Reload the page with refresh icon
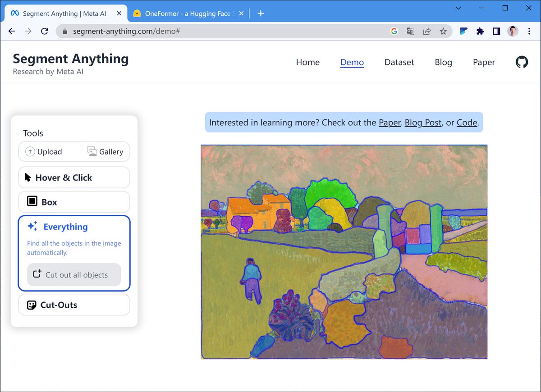The height and width of the screenshot is (392, 541). (44, 31)
